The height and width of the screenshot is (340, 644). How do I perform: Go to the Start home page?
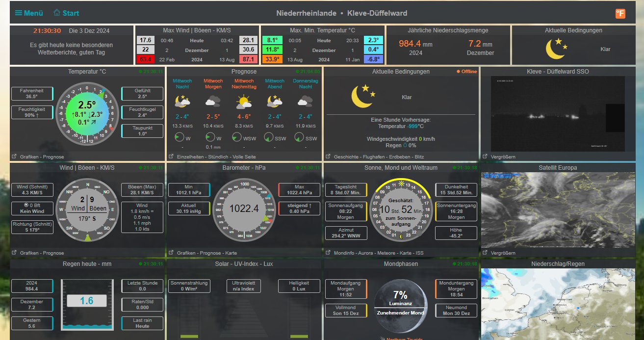pos(66,13)
